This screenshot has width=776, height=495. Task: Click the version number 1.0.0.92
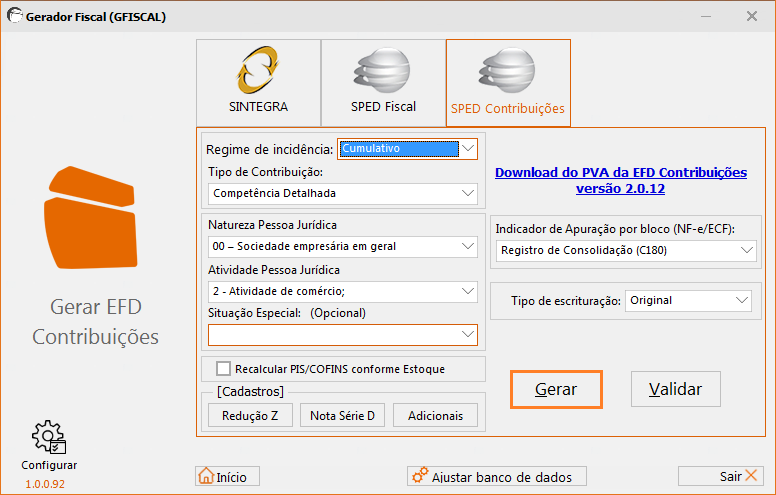(45, 484)
